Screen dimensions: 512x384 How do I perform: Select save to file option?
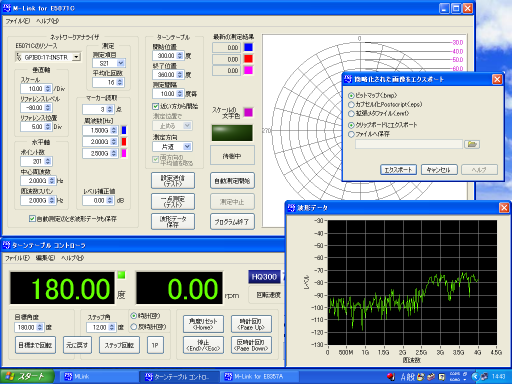[x=351, y=134]
